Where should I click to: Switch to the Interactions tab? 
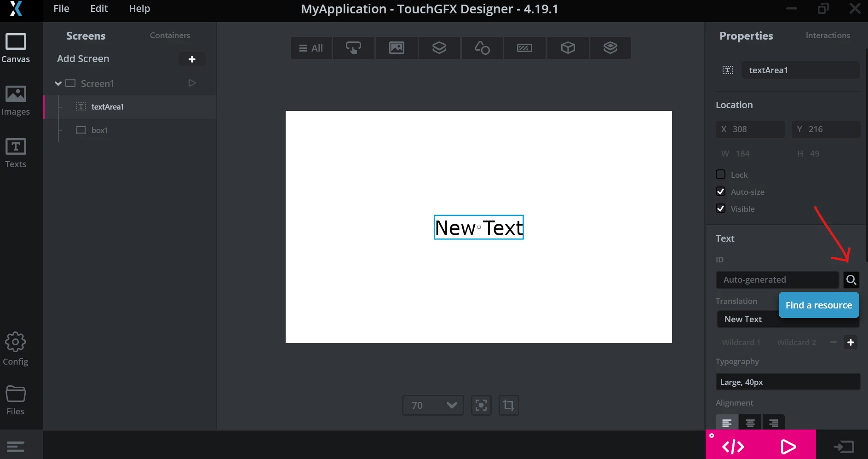[x=828, y=35]
